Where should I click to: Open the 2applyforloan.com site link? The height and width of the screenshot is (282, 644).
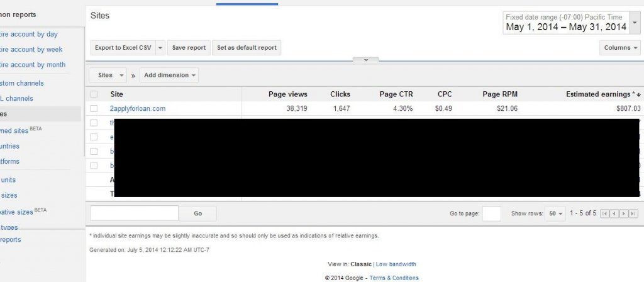138,108
